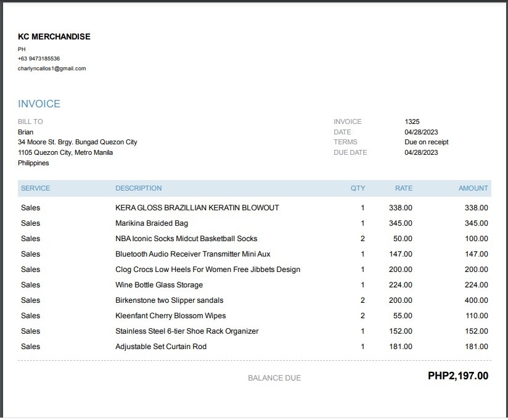Screen dimensions: 508x420
Task: Click the amount 345.00 for Marikina Bag
Action: (x=476, y=223)
